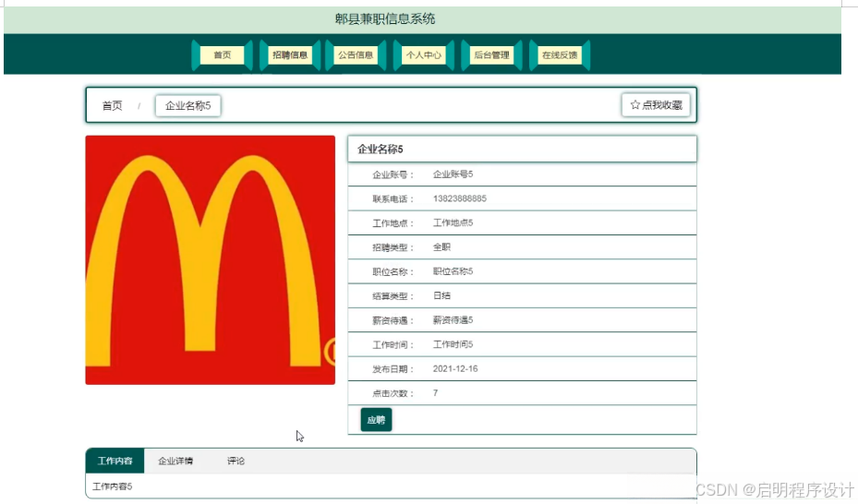The height and width of the screenshot is (504, 858).
Task: Click the 工作时间5 value
Action: coord(453,344)
